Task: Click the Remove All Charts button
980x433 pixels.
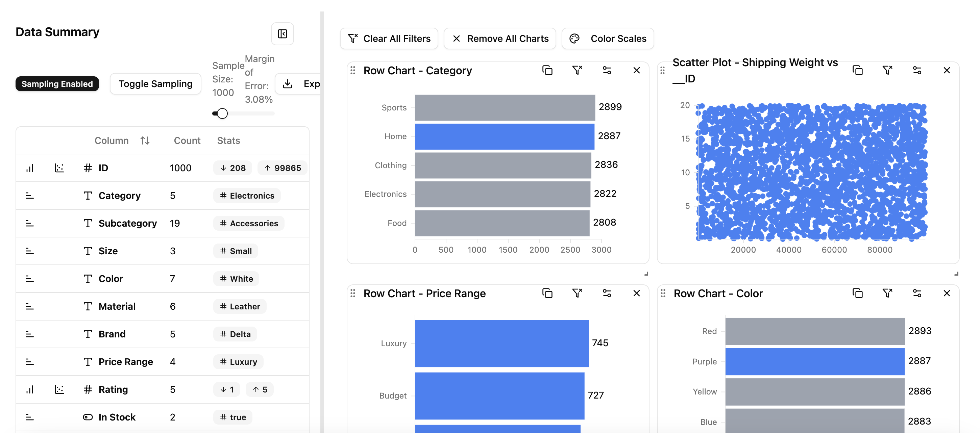Action: pos(499,39)
